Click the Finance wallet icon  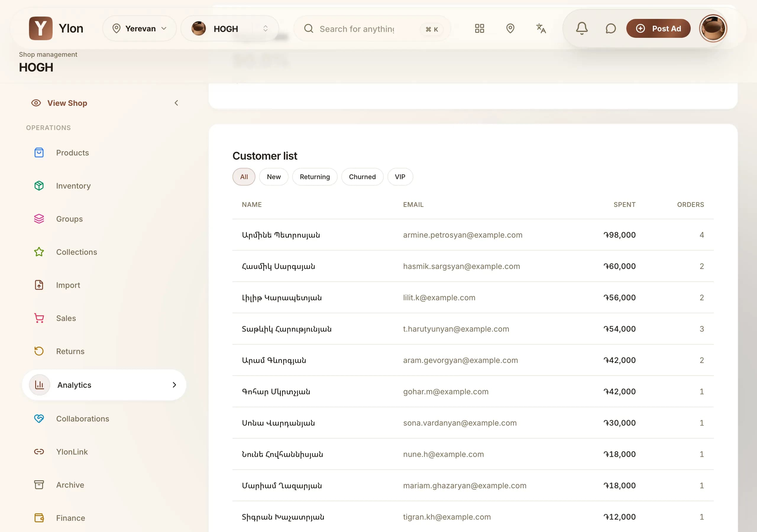tap(39, 518)
